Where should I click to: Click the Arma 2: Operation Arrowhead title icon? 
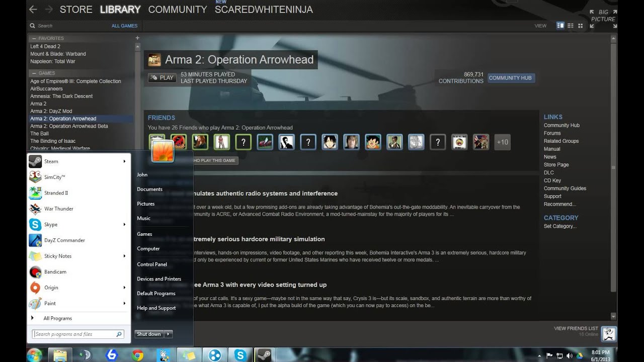154,60
